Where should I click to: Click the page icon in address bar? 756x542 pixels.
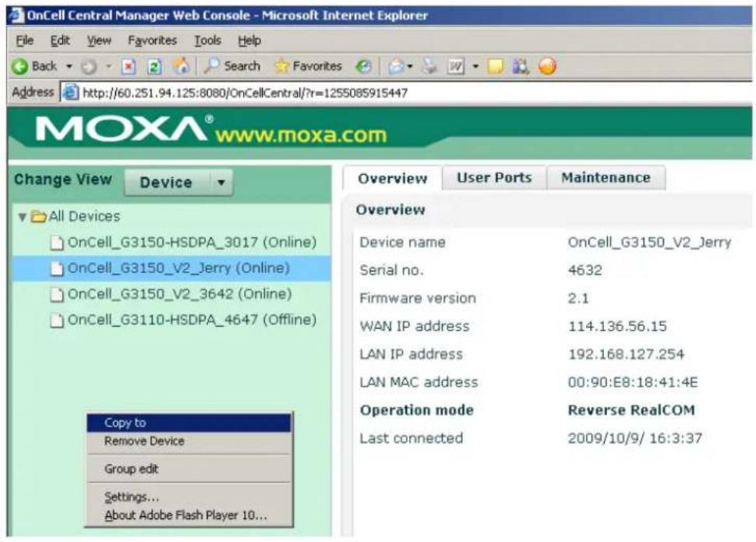70,92
